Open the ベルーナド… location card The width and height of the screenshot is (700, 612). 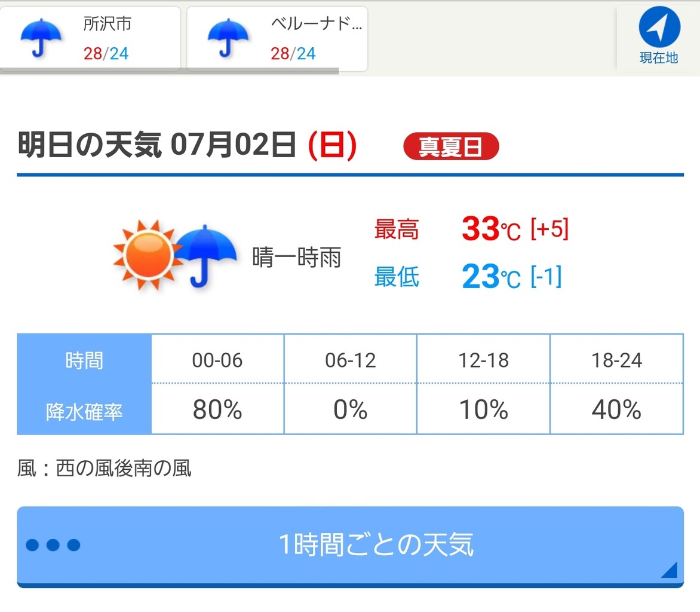(x=277, y=38)
